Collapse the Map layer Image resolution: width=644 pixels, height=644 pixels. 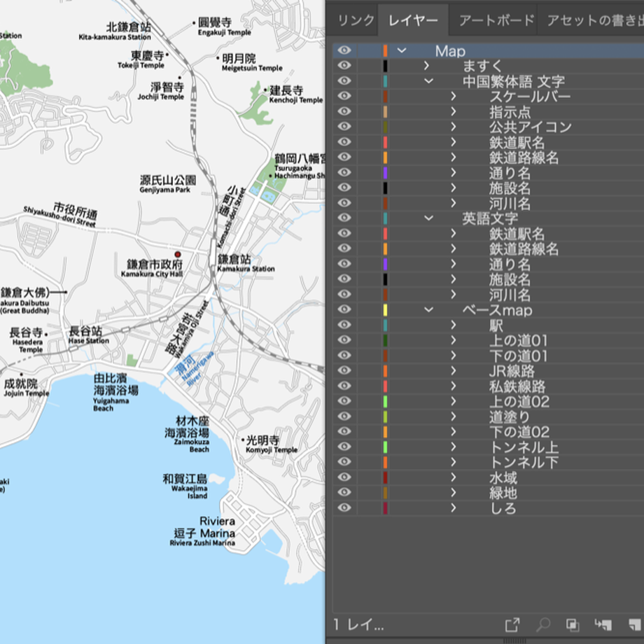pos(402,50)
